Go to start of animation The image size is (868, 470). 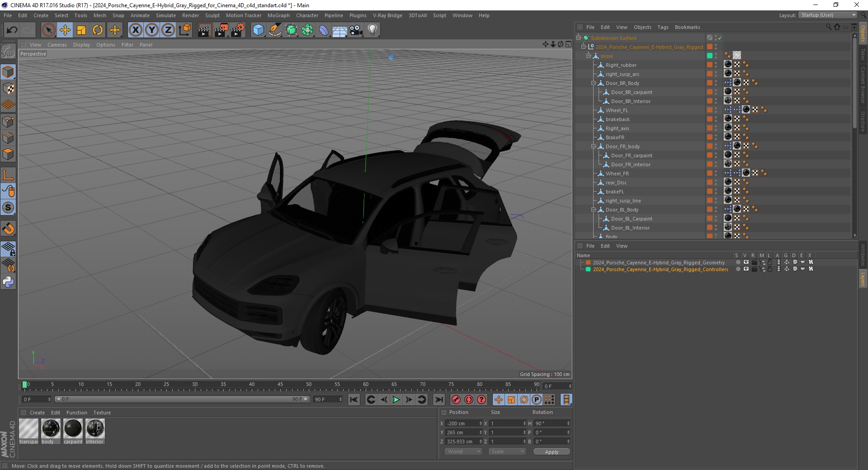click(x=354, y=399)
